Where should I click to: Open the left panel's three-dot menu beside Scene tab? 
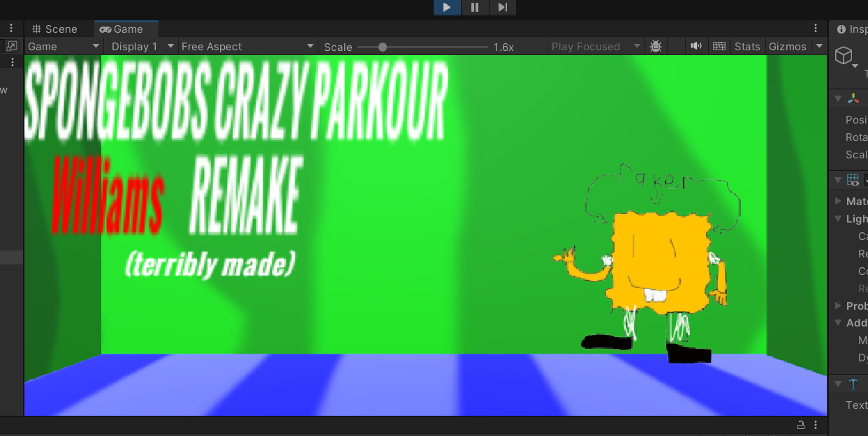click(11, 29)
